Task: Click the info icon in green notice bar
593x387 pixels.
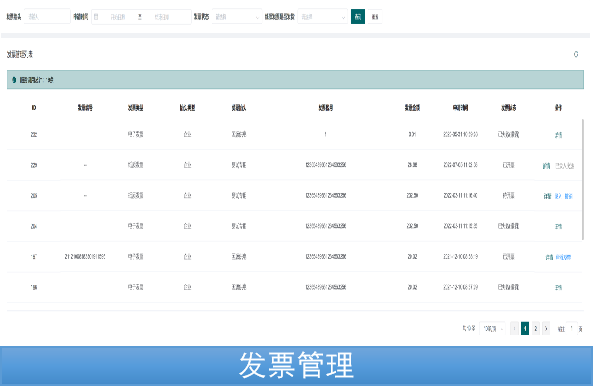Action: coord(14,80)
